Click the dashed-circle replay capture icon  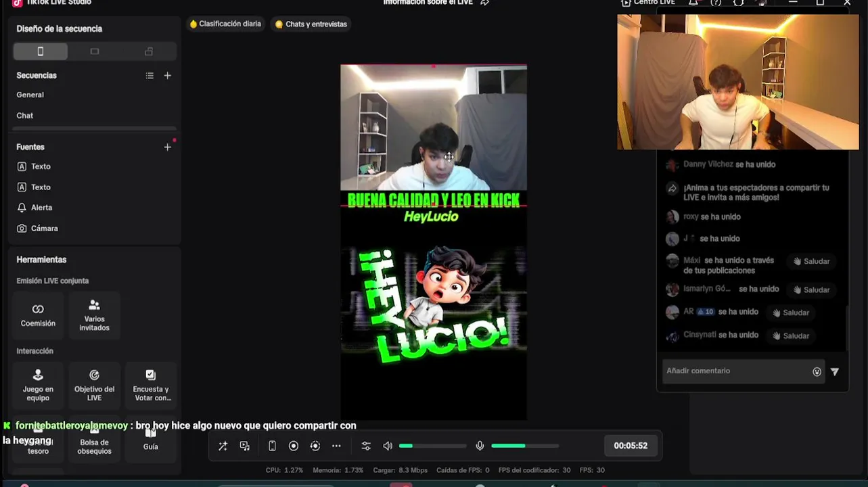coord(315,446)
